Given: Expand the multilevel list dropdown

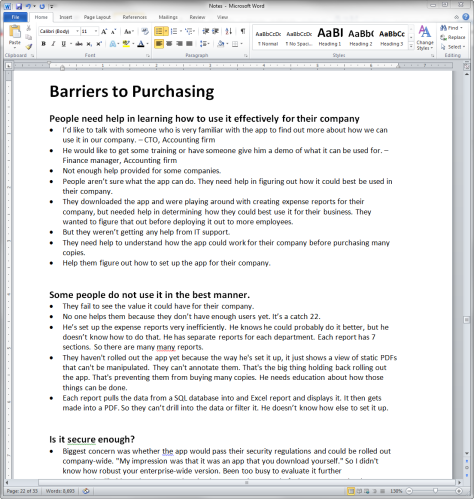Looking at the screenshot, I should coord(195,31).
